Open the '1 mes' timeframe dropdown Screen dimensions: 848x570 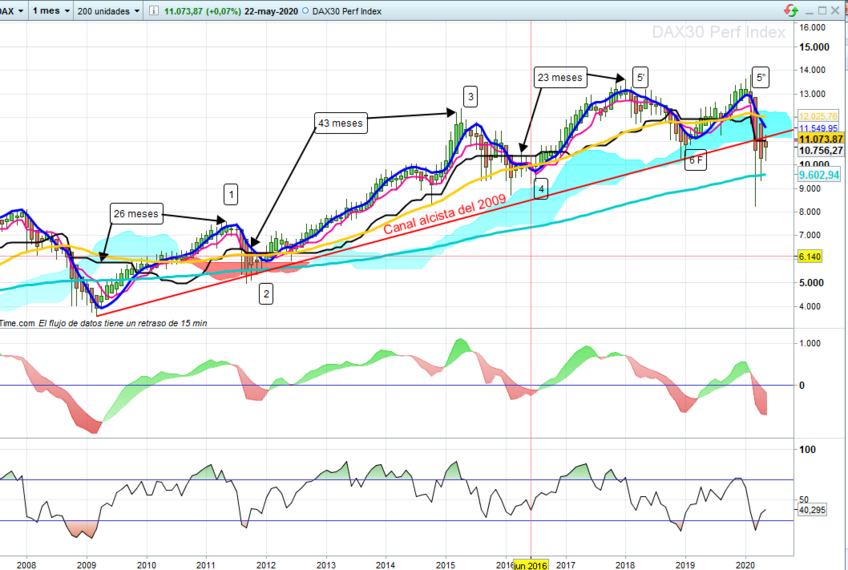(51, 11)
